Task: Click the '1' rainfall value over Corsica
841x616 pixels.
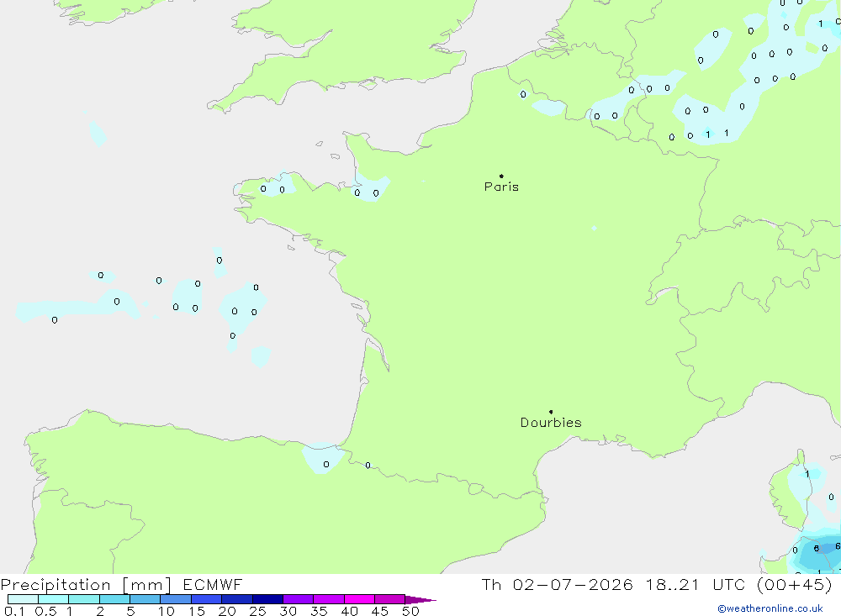Action: tap(807, 474)
